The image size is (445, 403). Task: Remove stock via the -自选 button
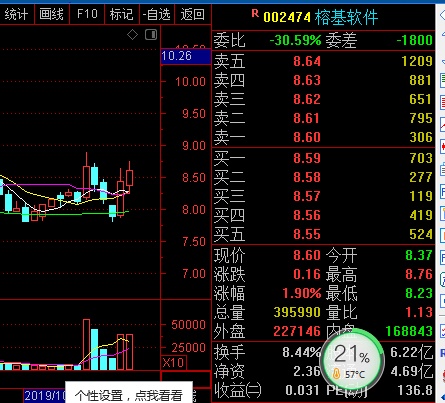[157, 14]
